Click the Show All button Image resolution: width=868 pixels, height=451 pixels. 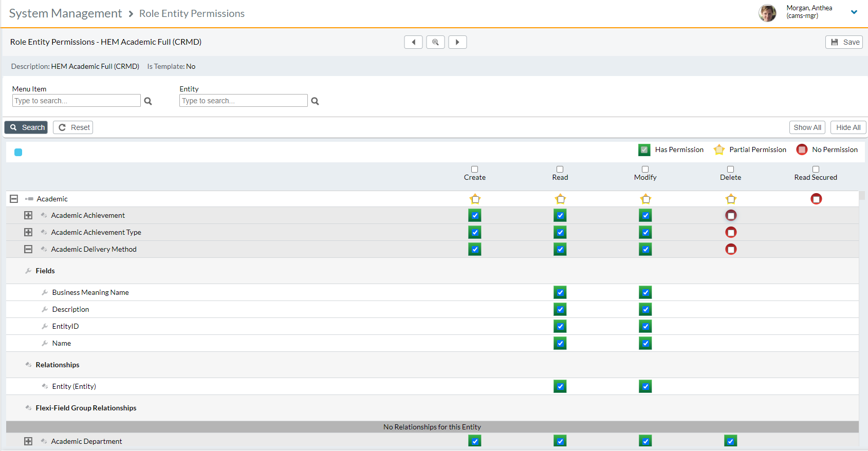807,127
